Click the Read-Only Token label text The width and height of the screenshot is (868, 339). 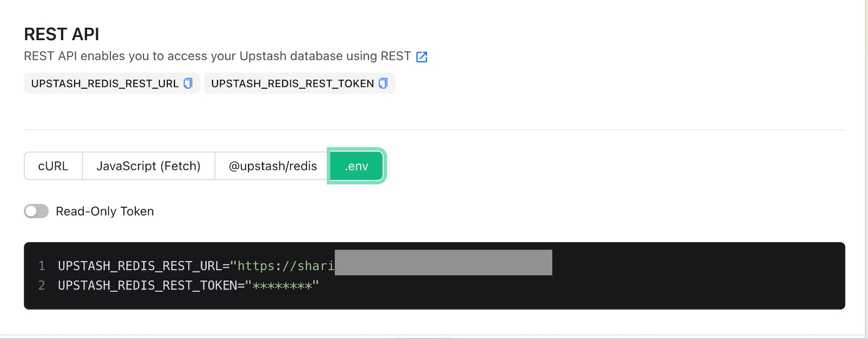tap(105, 211)
